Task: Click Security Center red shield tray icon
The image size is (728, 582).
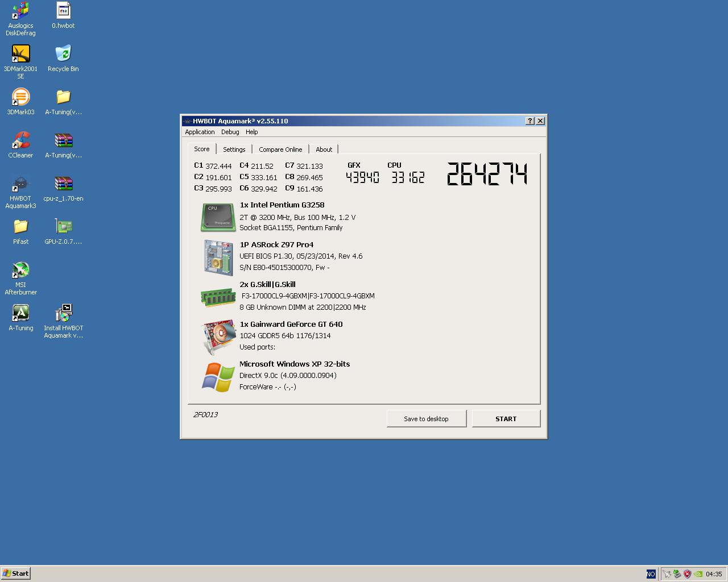Action: pos(687,574)
